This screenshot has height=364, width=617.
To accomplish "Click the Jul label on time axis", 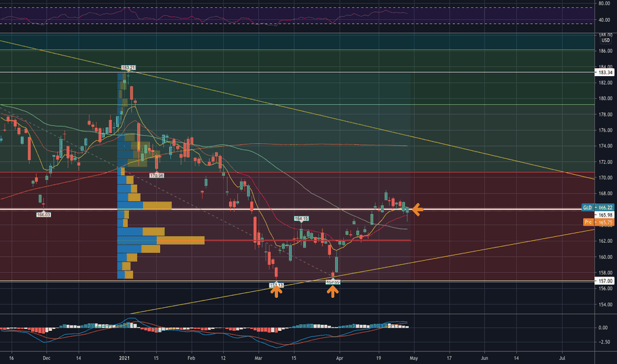I will pos(562,358).
